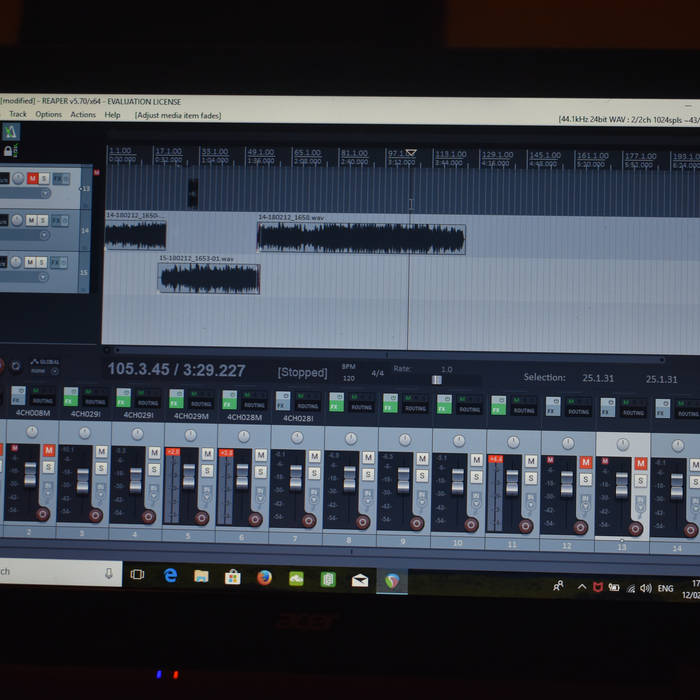The image size is (700, 700).
Task: Click the BPM 120 tempo field
Action: pos(349,379)
